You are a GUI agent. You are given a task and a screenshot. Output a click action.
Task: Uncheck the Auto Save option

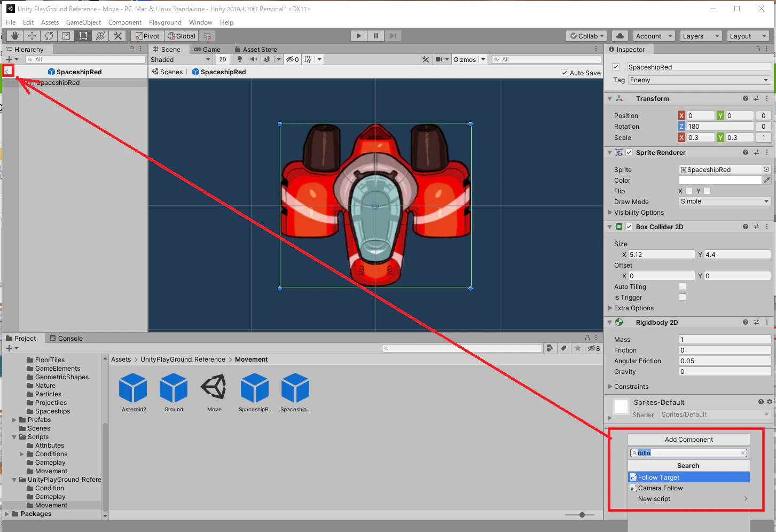click(565, 73)
